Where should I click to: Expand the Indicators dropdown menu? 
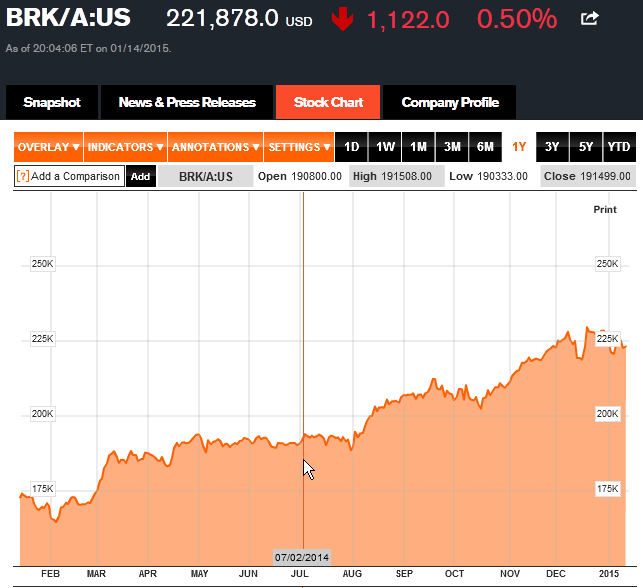(125, 147)
